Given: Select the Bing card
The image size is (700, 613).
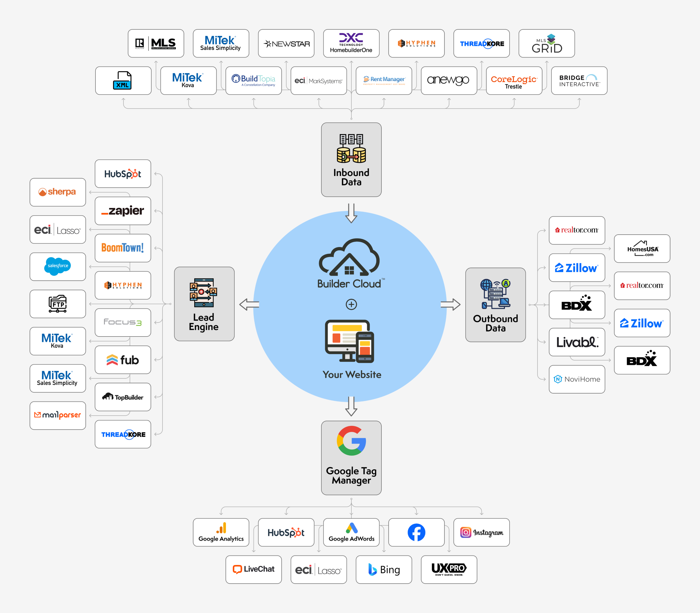Looking at the screenshot, I should click(x=384, y=569).
